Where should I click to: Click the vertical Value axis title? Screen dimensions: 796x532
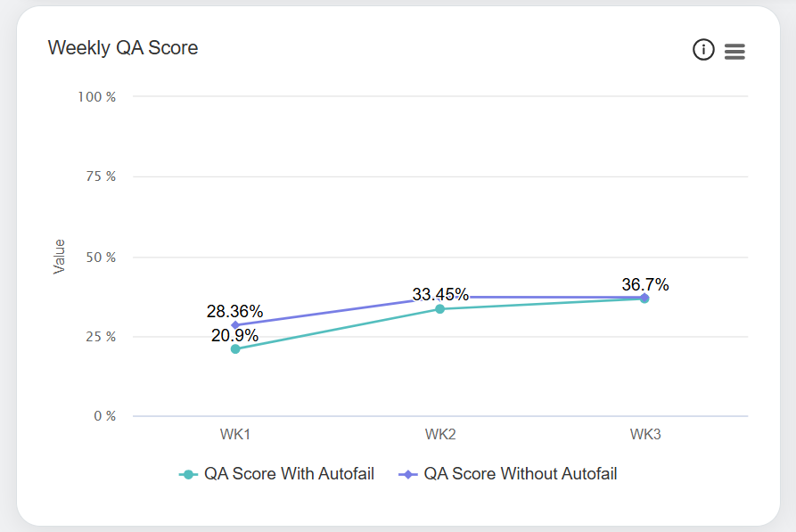[x=60, y=256]
